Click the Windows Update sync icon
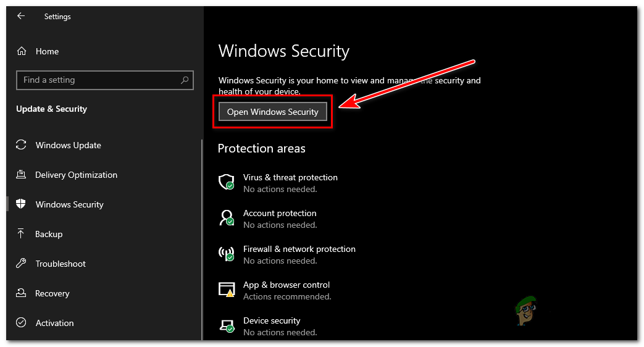The height and width of the screenshot is (347, 644). coord(21,145)
